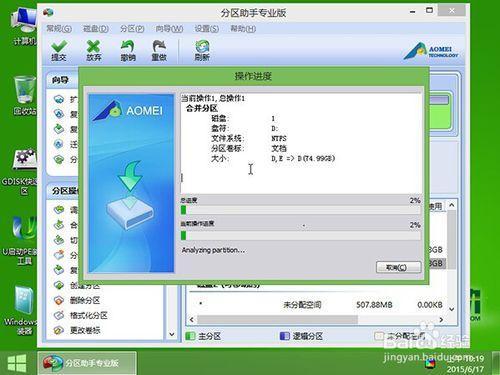Open the 磁盘(D) menu
Screen dimensions: 500x375
pos(96,29)
